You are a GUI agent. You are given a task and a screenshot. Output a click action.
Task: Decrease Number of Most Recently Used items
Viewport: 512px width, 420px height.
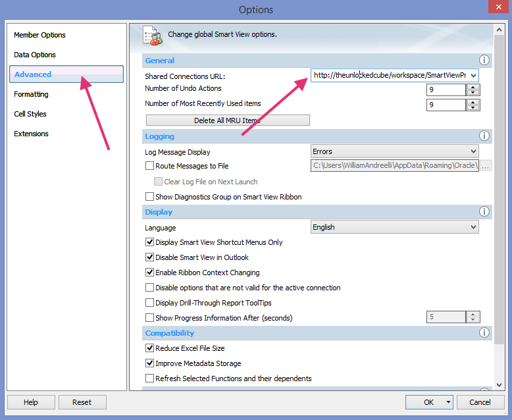tap(473, 108)
